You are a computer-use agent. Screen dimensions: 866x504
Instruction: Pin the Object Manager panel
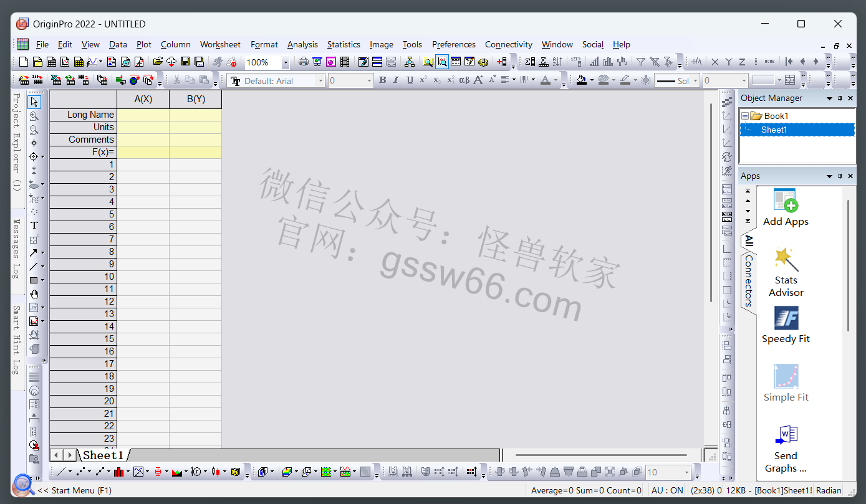point(840,98)
